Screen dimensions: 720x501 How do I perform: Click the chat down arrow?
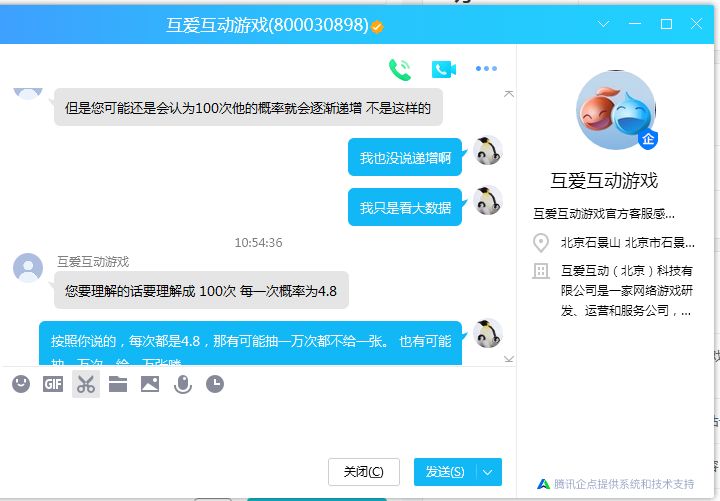pos(509,359)
